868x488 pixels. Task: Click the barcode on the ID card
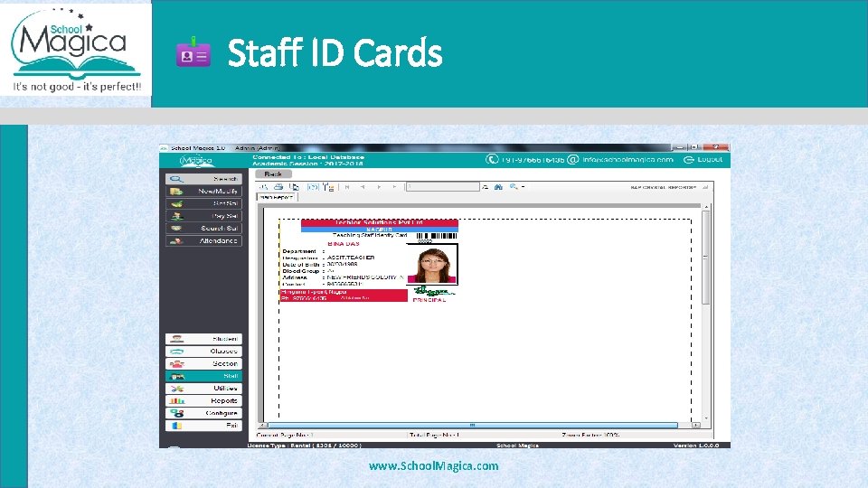coord(436,236)
